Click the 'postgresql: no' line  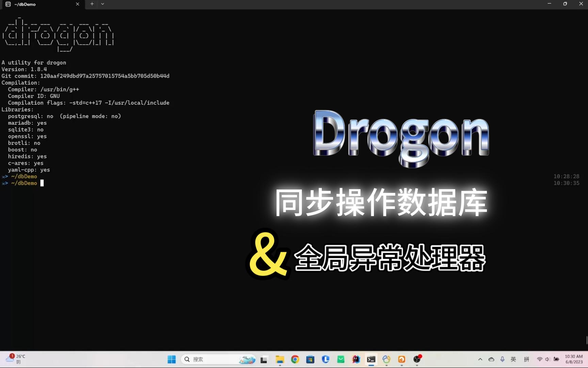65,116
